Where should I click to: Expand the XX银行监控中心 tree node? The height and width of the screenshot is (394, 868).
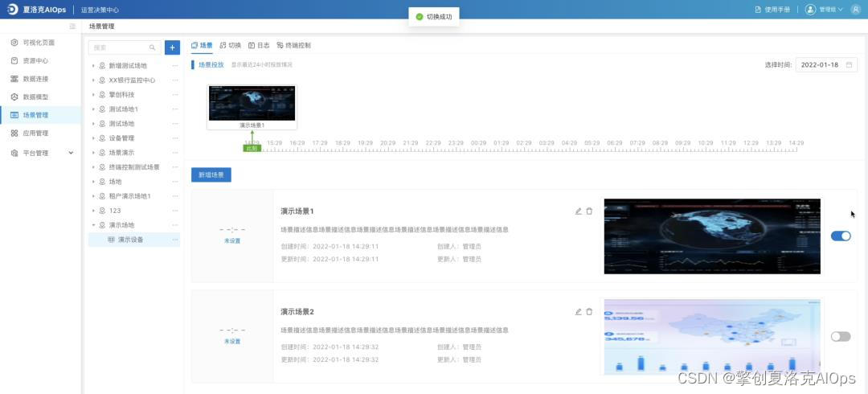(93, 80)
